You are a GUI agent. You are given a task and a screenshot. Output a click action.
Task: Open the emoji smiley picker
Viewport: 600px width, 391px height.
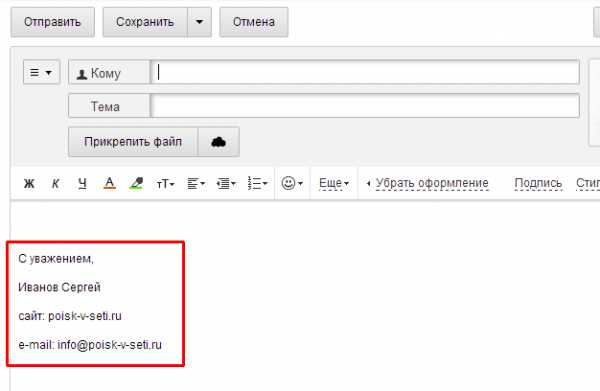tap(292, 183)
